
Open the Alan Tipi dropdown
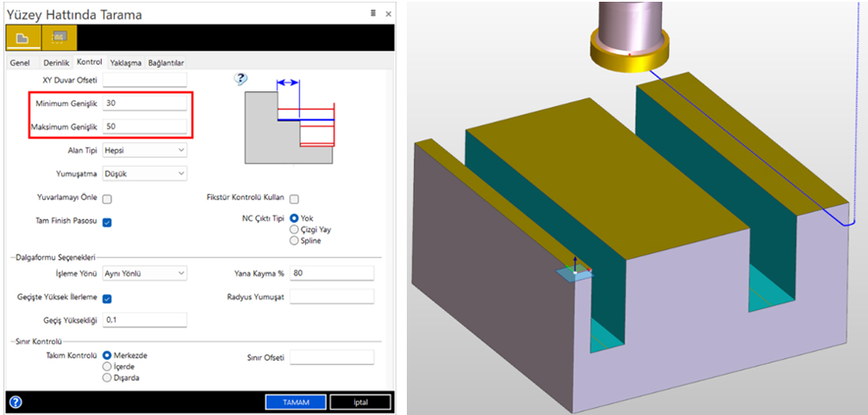point(145,150)
